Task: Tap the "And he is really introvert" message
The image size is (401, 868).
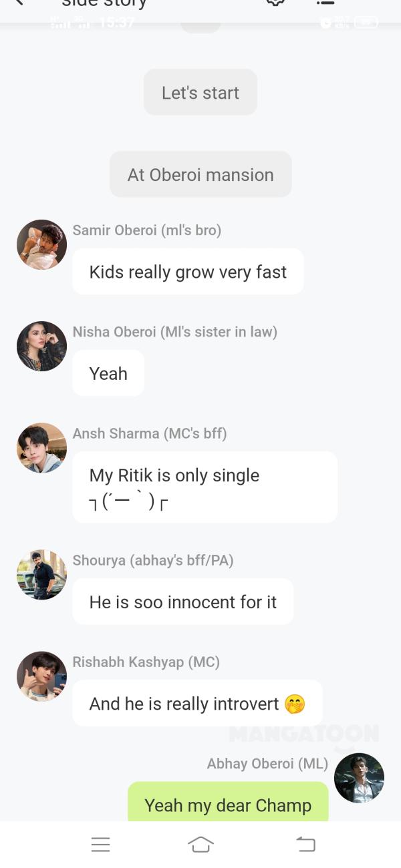Action: [197, 703]
